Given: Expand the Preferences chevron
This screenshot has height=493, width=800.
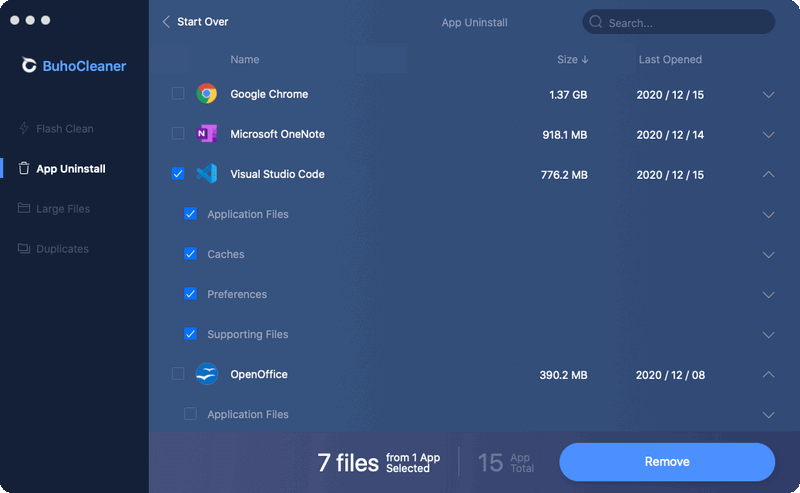Looking at the screenshot, I should (768, 294).
